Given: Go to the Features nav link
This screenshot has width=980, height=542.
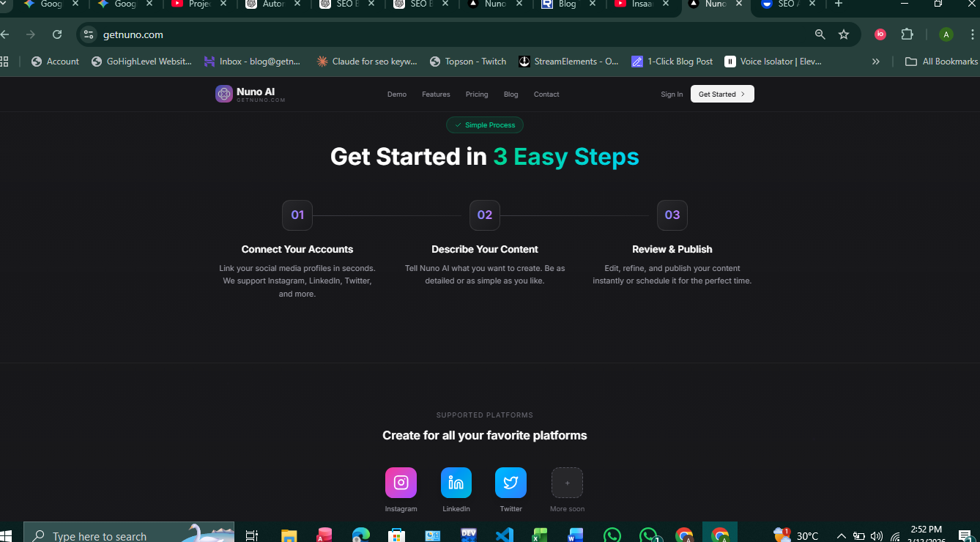Looking at the screenshot, I should [x=436, y=94].
